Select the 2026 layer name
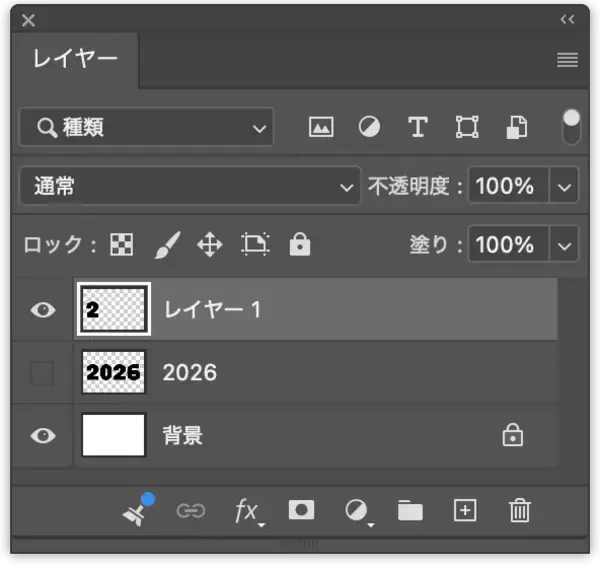 point(190,372)
